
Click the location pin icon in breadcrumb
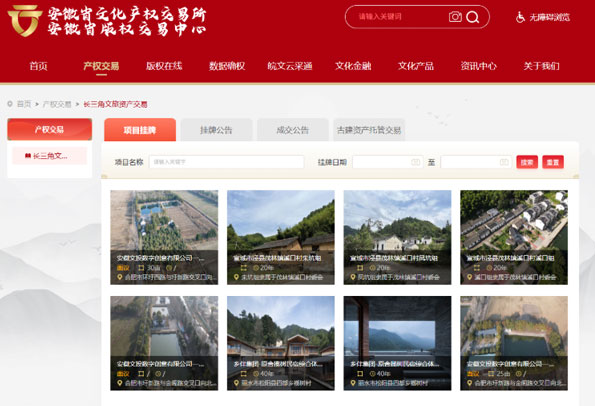pos(10,104)
